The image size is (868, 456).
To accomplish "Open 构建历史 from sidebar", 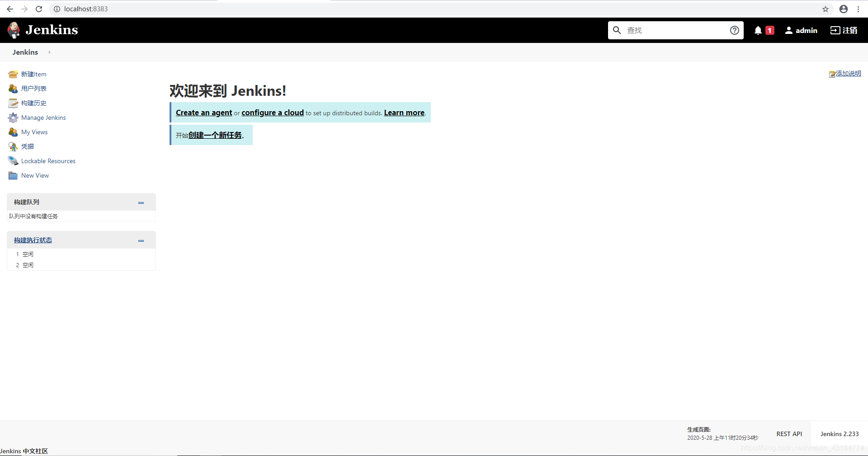I will 34,103.
